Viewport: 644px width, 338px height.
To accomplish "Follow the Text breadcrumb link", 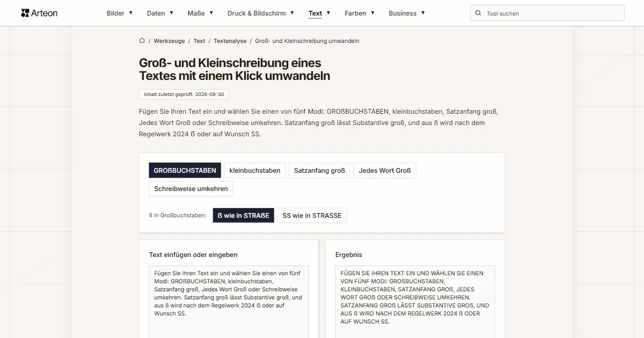I will [x=199, y=41].
